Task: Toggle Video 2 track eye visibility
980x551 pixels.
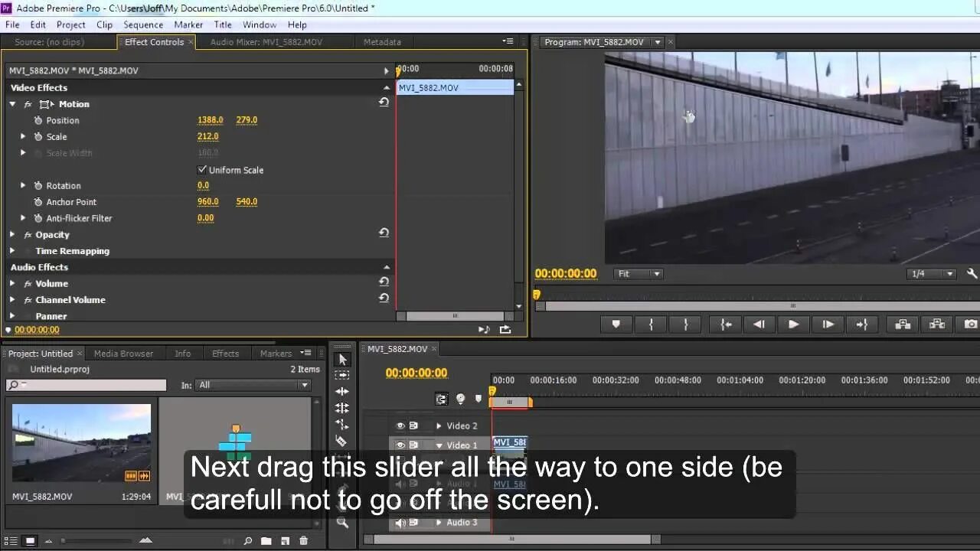Action: [400, 426]
